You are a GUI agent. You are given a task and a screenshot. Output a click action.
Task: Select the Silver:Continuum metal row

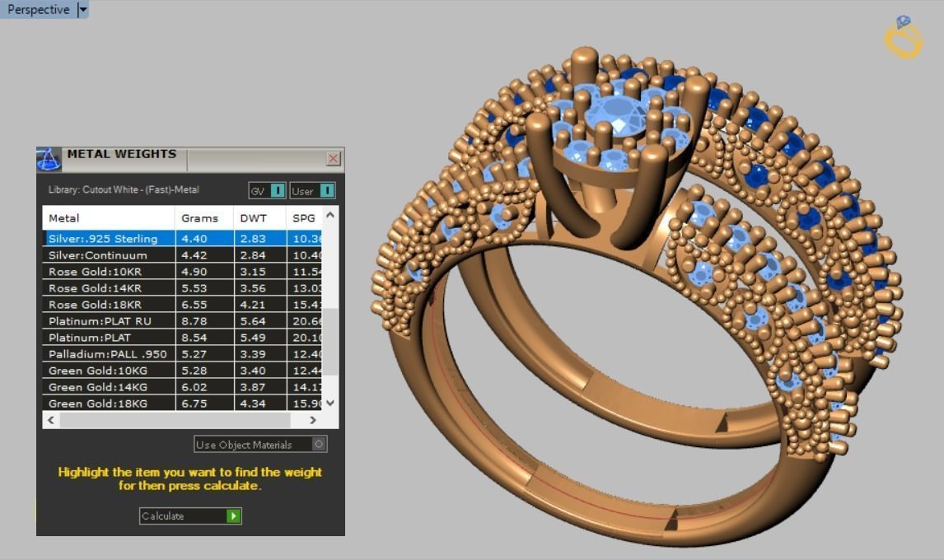click(182, 255)
